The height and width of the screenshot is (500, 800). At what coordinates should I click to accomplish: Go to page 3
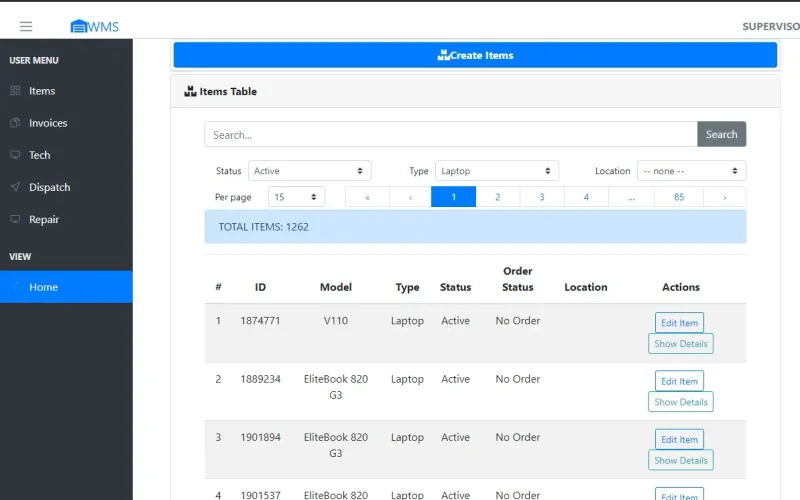[x=542, y=197]
